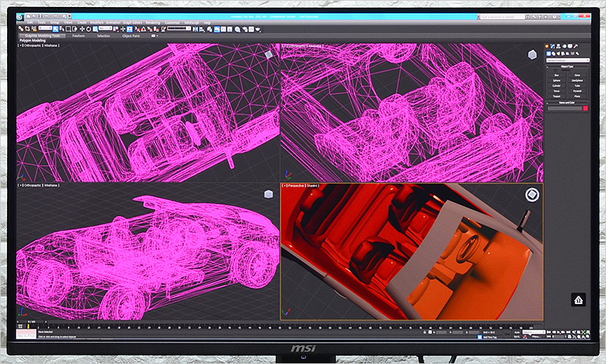Collapse the Object Type rollout

click(567, 65)
